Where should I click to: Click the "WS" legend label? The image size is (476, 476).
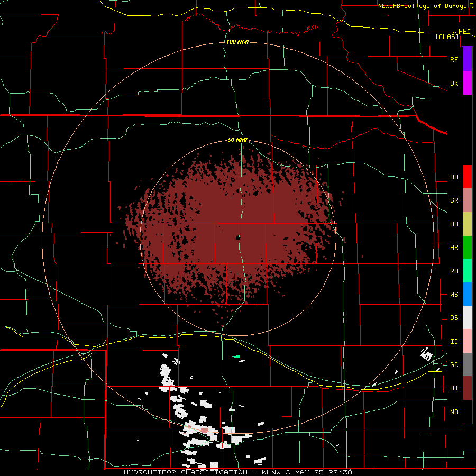point(454,295)
